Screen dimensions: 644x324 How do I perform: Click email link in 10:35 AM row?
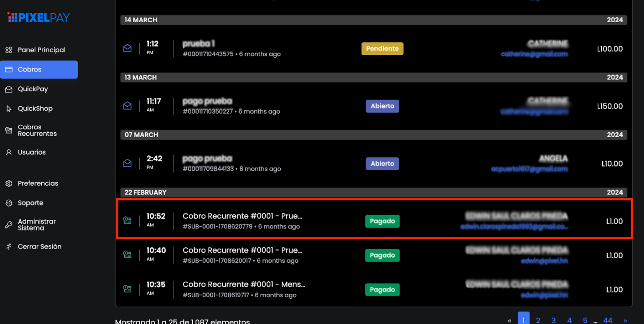[x=544, y=295]
